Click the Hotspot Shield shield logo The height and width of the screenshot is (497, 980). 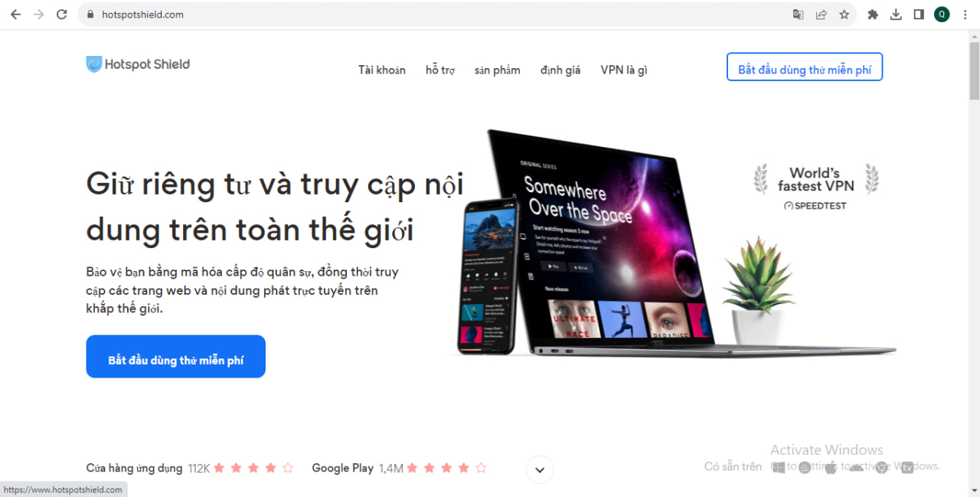(x=93, y=64)
